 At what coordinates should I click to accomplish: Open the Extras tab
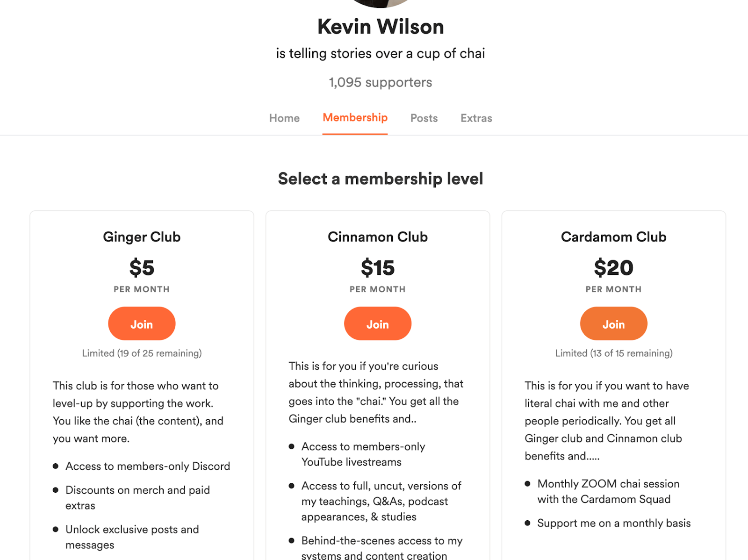476,118
